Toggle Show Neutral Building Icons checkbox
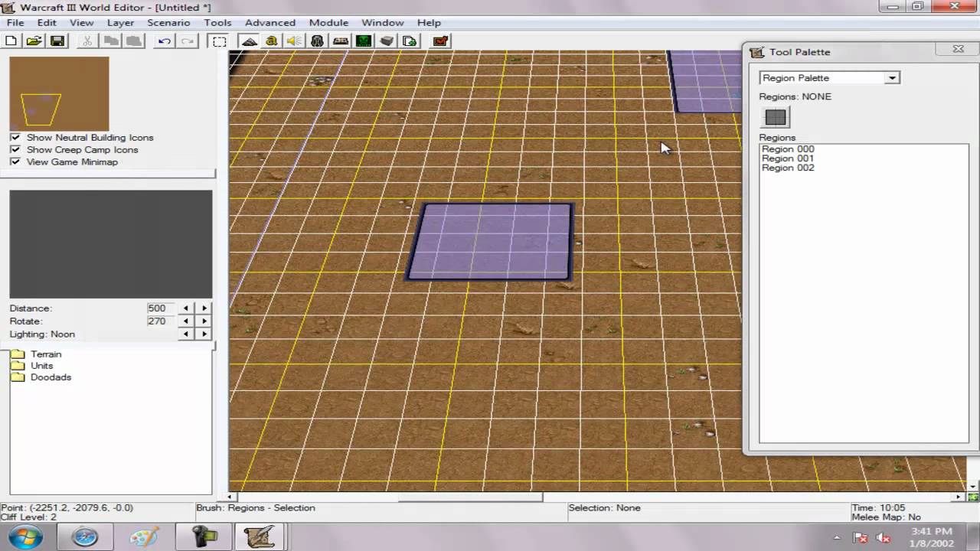 click(15, 138)
